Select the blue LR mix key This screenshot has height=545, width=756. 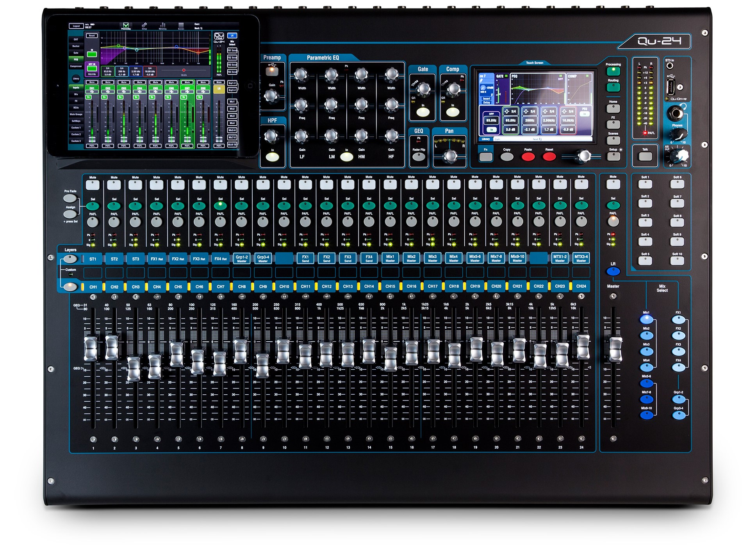[613, 271]
